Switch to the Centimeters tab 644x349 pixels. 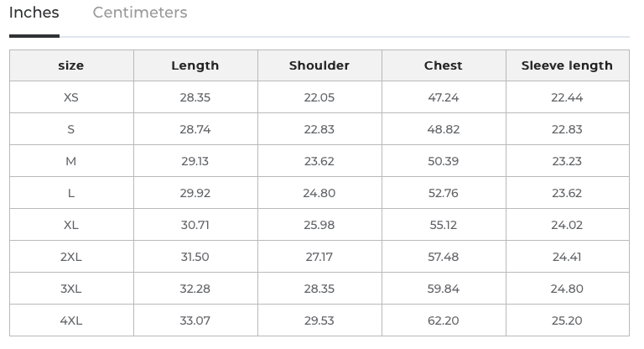pos(140,13)
